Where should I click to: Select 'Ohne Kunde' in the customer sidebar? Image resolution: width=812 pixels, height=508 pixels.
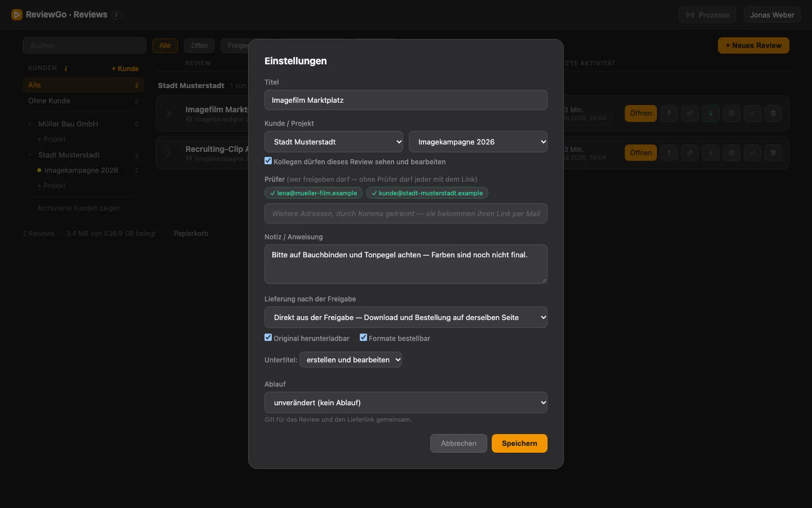point(83,101)
